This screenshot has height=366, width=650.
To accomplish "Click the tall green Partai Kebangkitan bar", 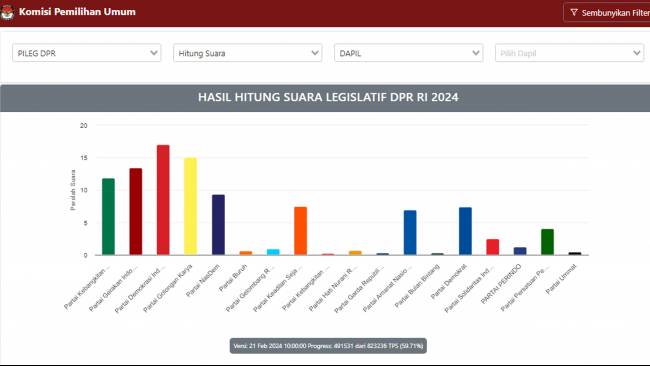I will (x=108, y=216).
